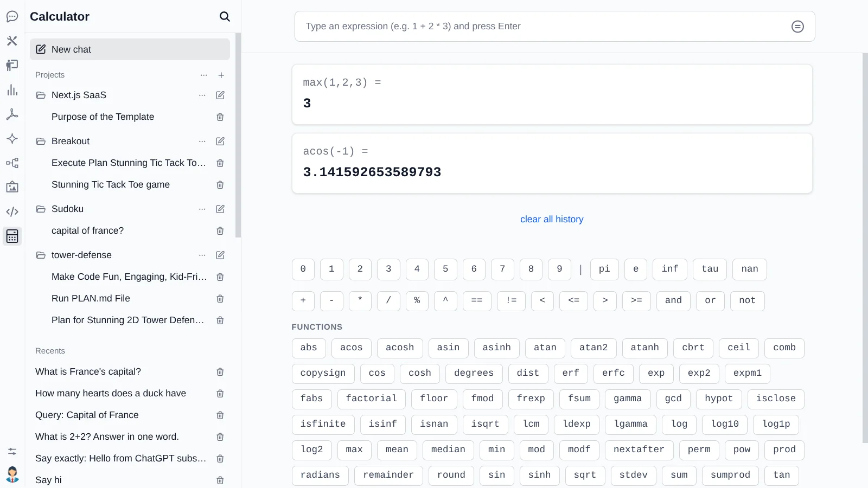Open the chat bubble icon in left rail
868x488 pixels.
click(12, 16)
